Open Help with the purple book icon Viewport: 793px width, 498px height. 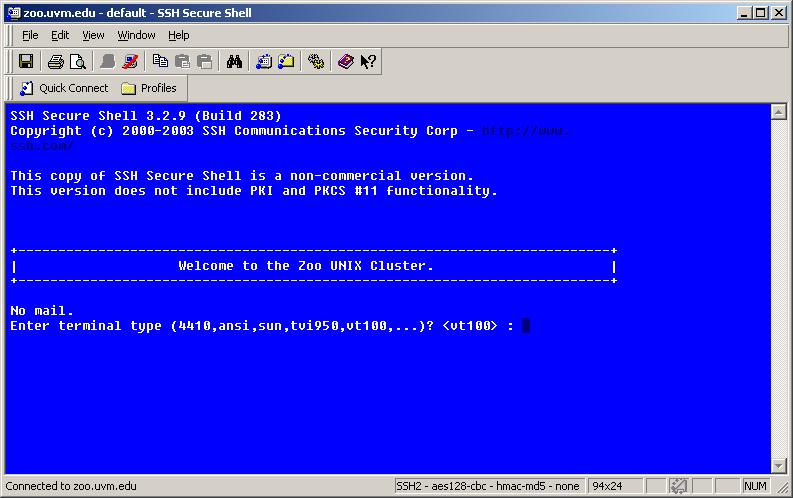tap(346, 62)
